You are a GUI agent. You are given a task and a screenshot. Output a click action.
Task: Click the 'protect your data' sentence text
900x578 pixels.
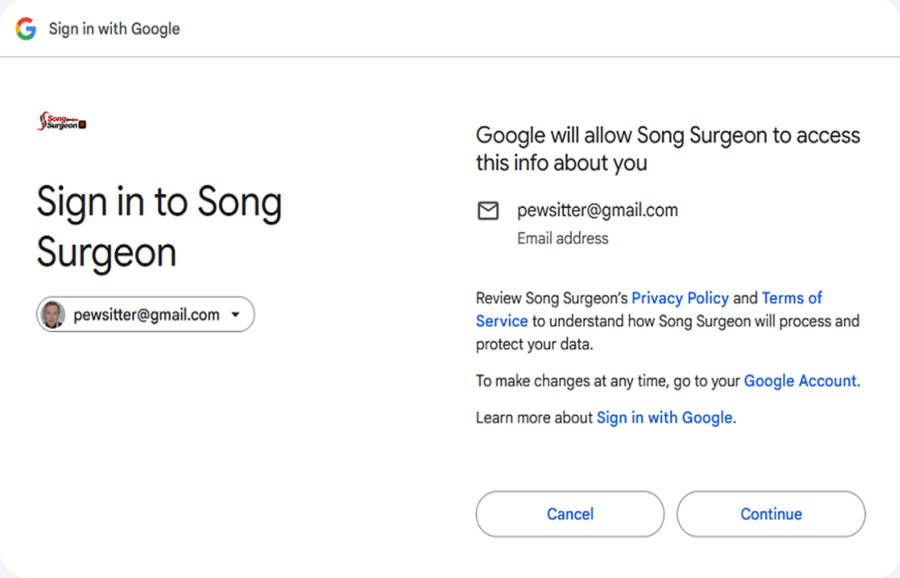(x=533, y=345)
